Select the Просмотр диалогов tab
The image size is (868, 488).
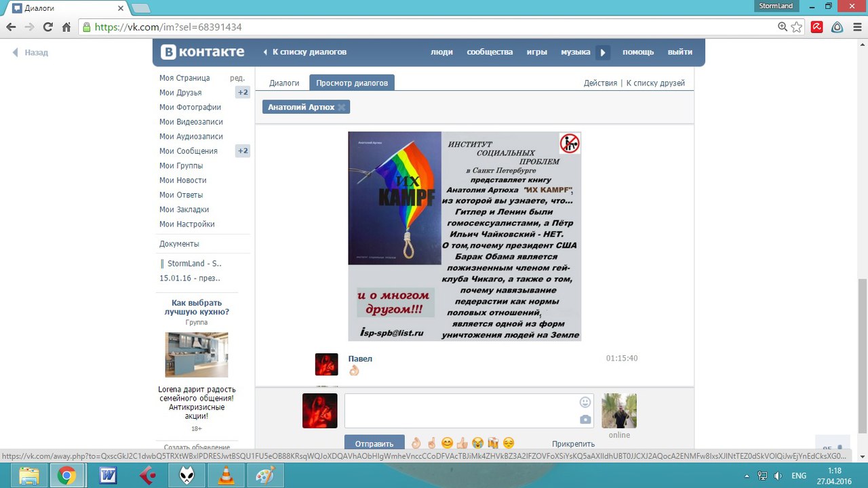[352, 83]
